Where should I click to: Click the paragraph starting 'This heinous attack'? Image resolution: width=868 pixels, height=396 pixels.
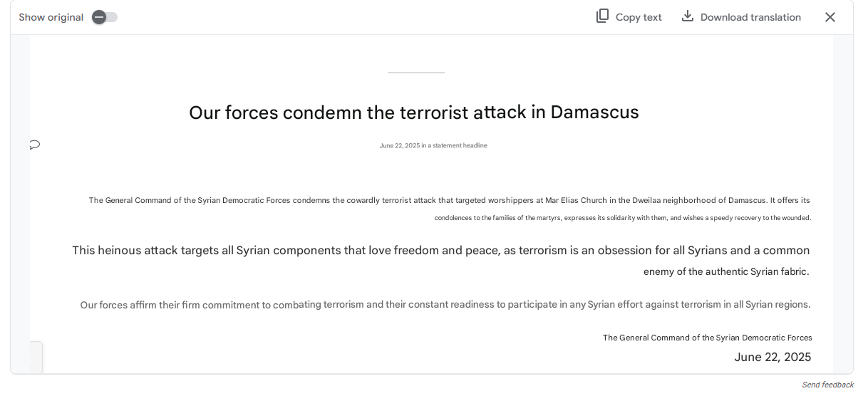click(x=441, y=261)
